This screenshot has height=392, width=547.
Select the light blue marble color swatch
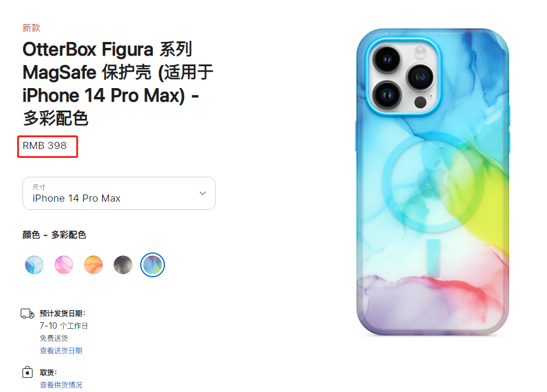coord(34,265)
